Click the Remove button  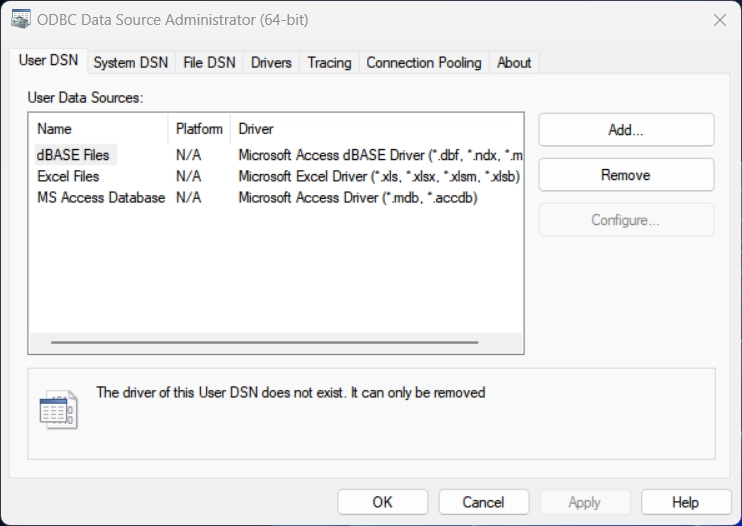pyautogui.click(x=626, y=175)
